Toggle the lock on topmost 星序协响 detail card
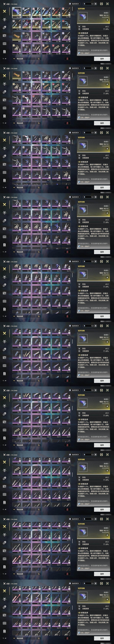This screenshot has height=644, width=114. pyautogui.click(x=107, y=20)
